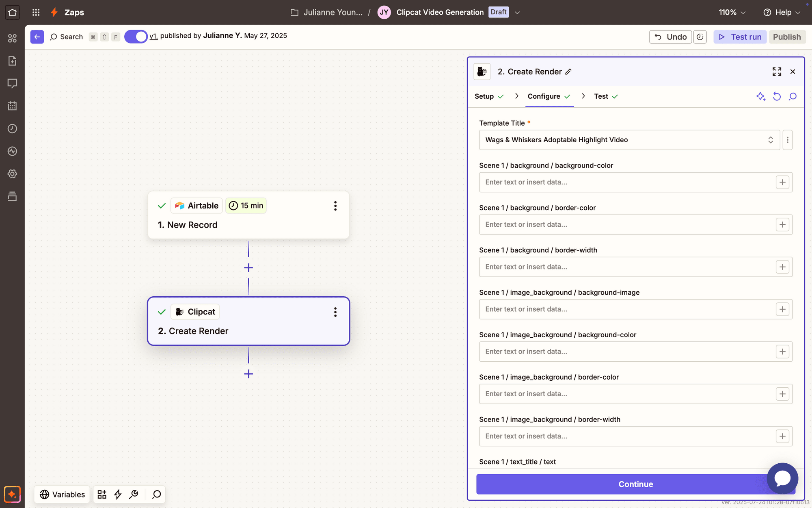Click the Continue button
The height and width of the screenshot is (508, 812).
coord(635,484)
